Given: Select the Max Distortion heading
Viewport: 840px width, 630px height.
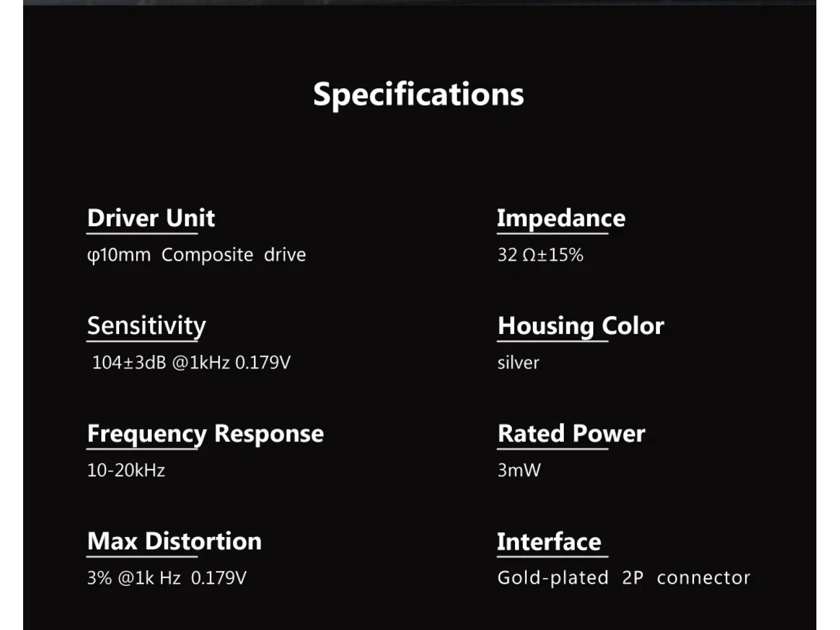Looking at the screenshot, I should [x=174, y=541].
